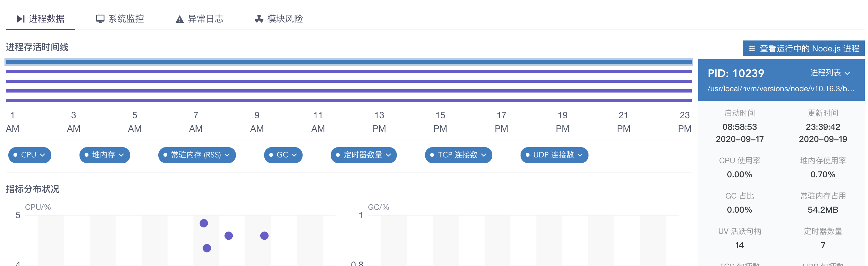Open the 常驻内存 (RSS) dropdown
Screen dimensions: 868x266
pos(197,155)
